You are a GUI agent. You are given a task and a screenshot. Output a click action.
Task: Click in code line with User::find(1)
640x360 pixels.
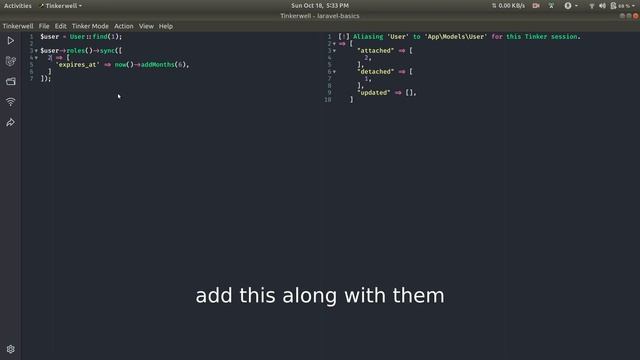coord(81,37)
